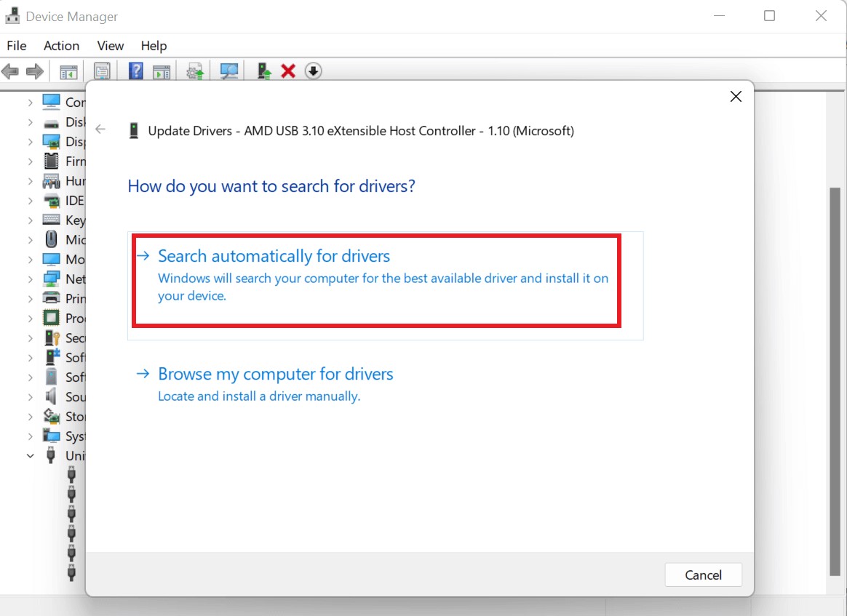Screen dimensions: 847x616
Task: Click the back arrow in the Update Drivers dialog
Action: (100, 129)
